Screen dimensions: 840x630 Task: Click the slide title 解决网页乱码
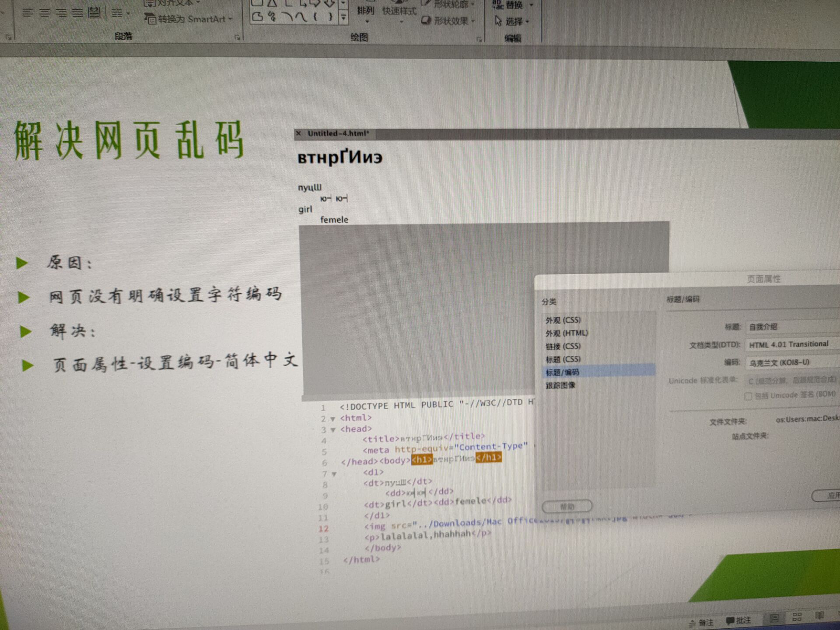(129, 140)
